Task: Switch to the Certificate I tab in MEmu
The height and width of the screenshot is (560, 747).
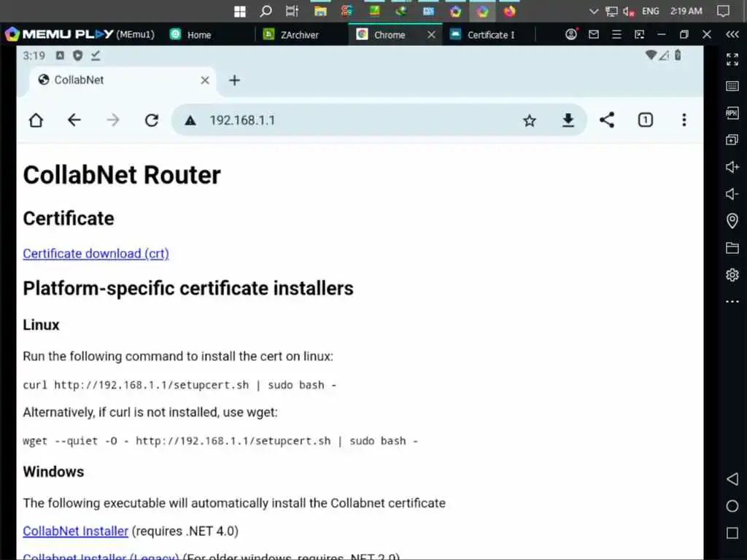Action: [x=491, y=35]
